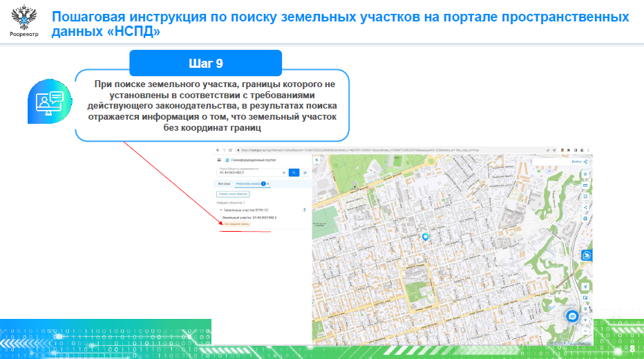The width and height of the screenshot is (644, 359).
Task: Open the map document tool icon
Action: coord(585,196)
